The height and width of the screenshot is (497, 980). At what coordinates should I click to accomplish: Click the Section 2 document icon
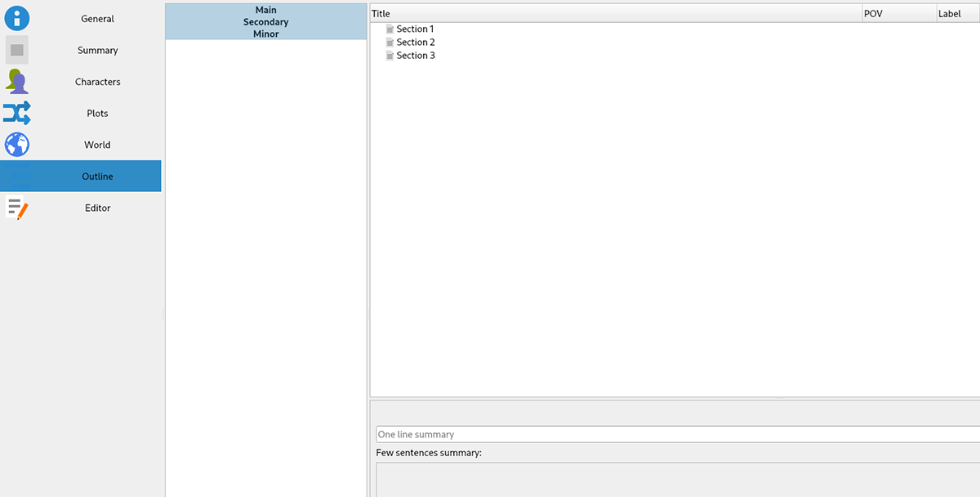[390, 43]
